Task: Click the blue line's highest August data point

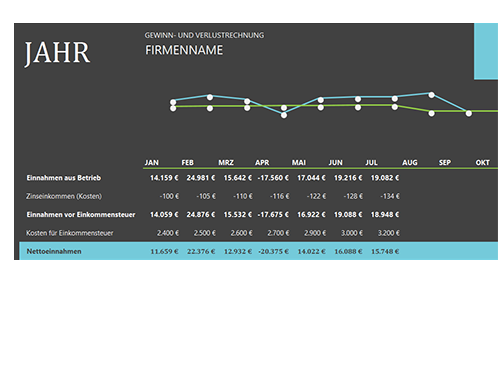Action: pyautogui.click(x=431, y=95)
